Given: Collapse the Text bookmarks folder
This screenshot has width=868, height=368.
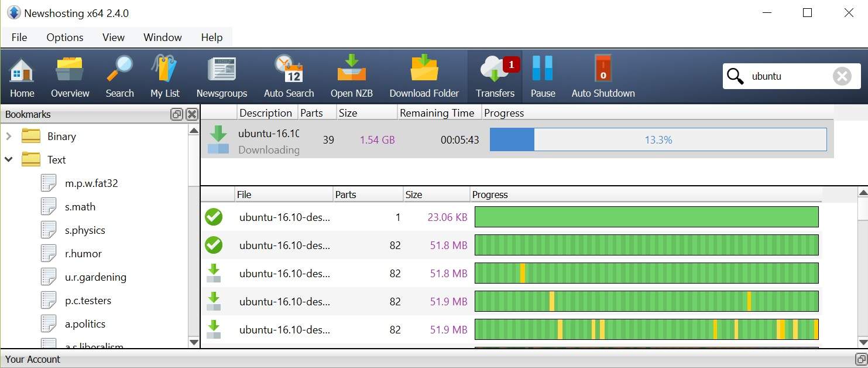Looking at the screenshot, I should (x=9, y=159).
